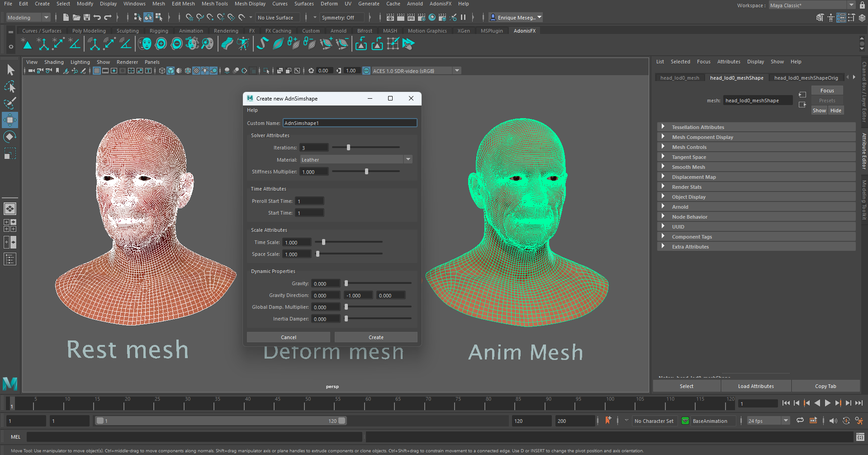Open the Modeling menu set dropdown
868x455 pixels.
28,18
